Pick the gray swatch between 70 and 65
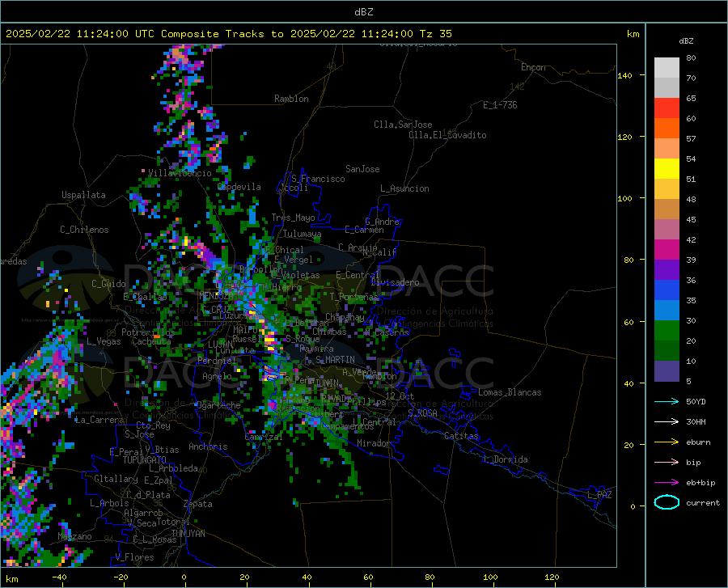The width and height of the screenshot is (728, 588). point(667,87)
